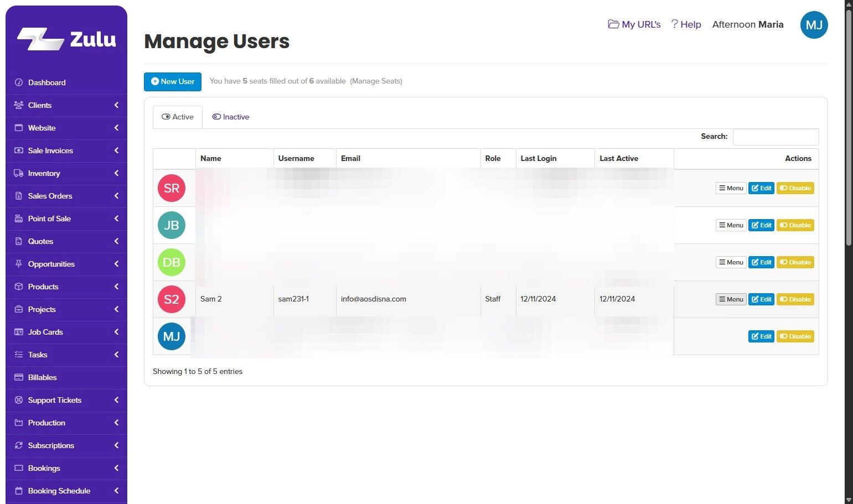Expand the Website submenu chevron
Image resolution: width=853 pixels, height=504 pixels.
click(x=116, y=128)
